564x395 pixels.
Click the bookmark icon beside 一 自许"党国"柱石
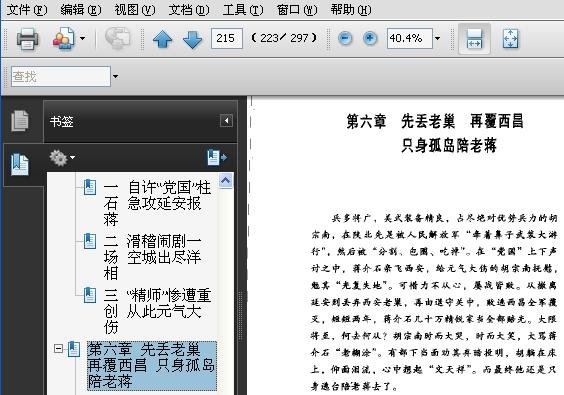[90, 187]
